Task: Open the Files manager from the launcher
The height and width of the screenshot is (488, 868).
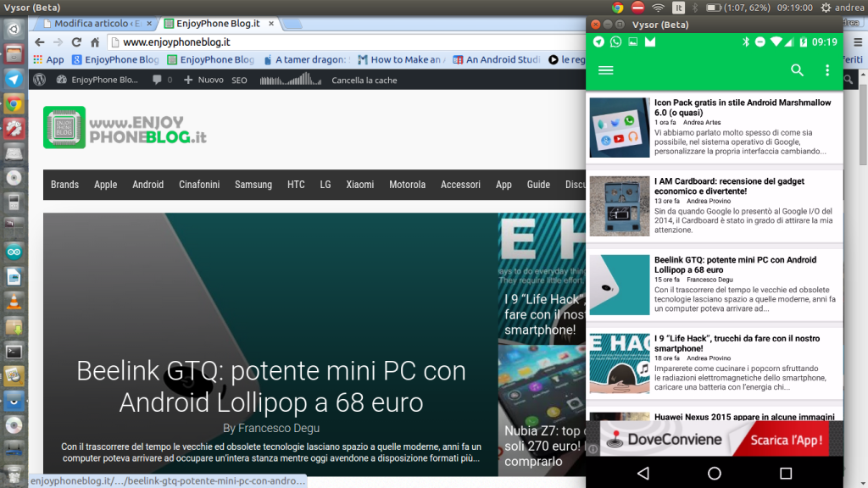Action: pyautogui.click(x=14, y=54)
